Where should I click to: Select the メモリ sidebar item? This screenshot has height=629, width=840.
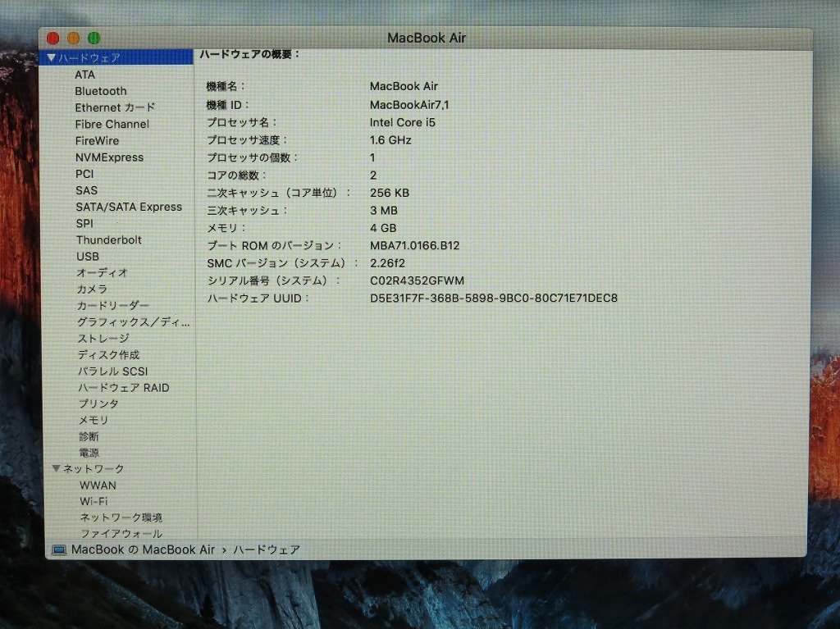click(94, 421)
